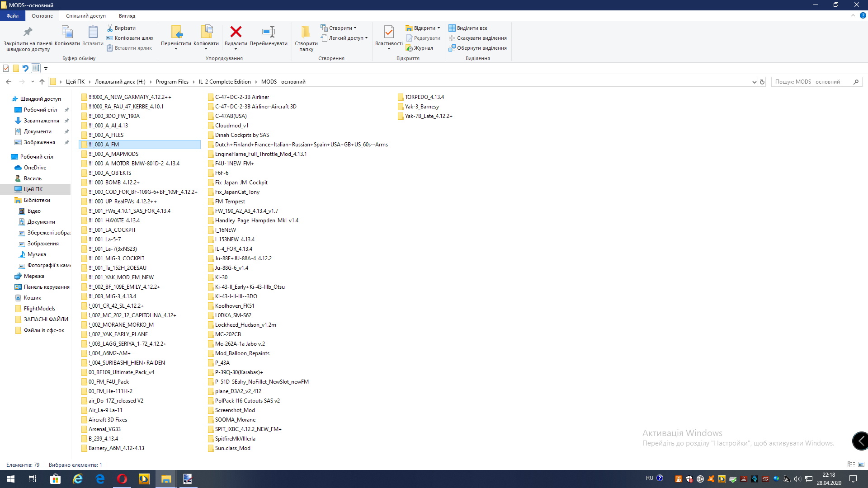Customize quick access toolbar dropdown

[x=46, y=69]
